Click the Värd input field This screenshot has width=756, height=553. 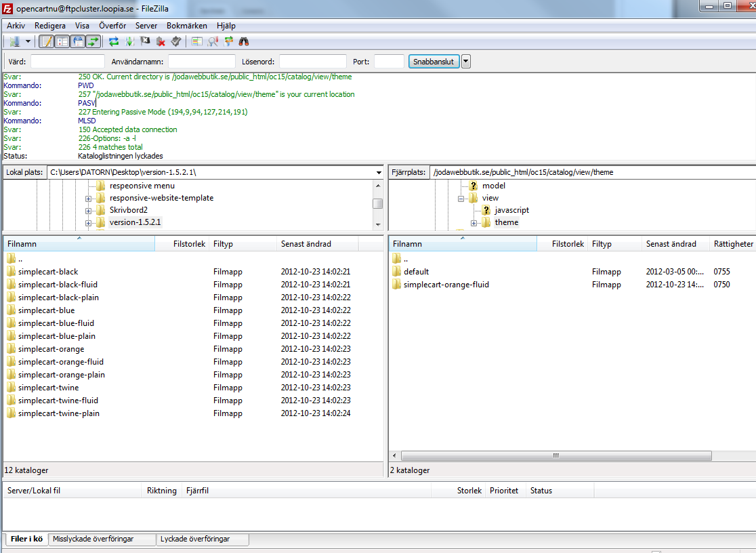point(68,61)
